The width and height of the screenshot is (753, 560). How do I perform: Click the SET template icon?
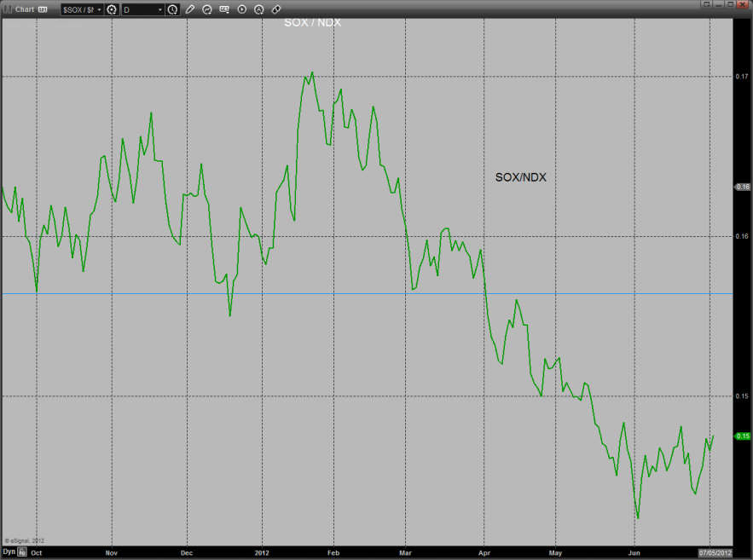click(x=224, y=9)
